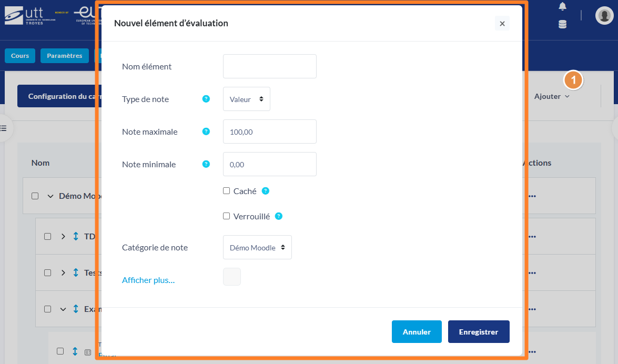The height and width of the screenshot is (364, 618).
Task: Open help for Note minimale
Action: 206,164
